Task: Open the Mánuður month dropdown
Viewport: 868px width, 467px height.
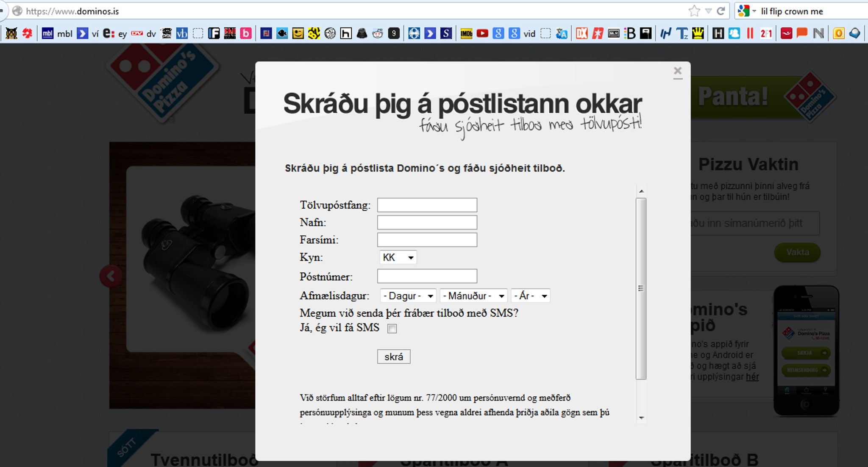Action: click(x=473, y=296)
